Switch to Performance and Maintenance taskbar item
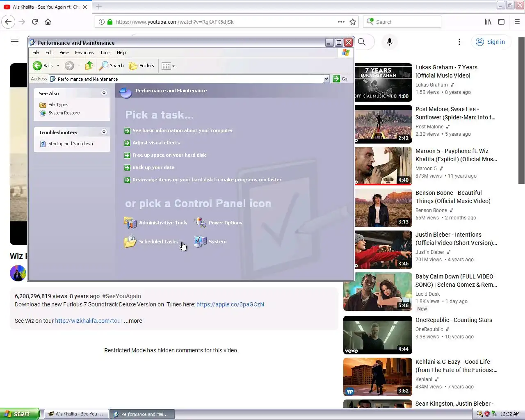This screenshot has width=525, height=420. 142,414
